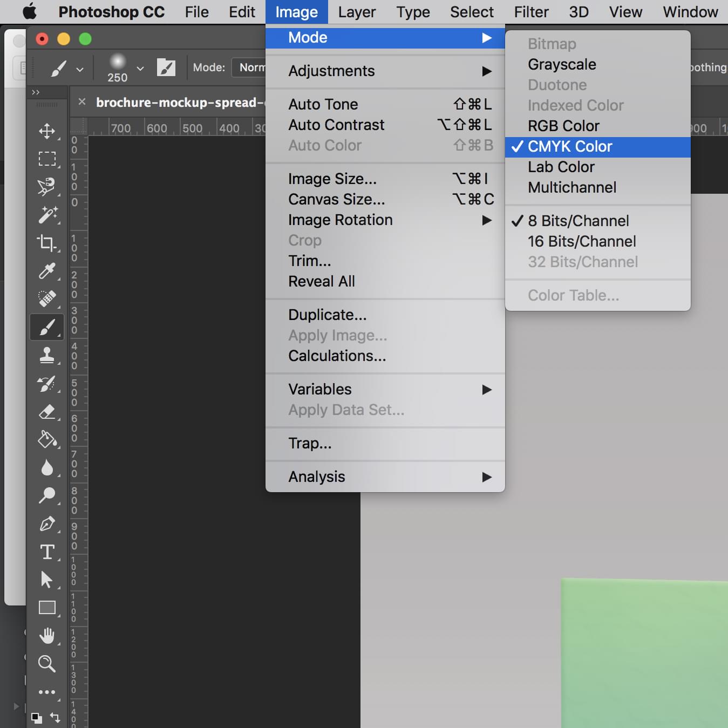Open the Apple menu
Image resolution: width=728 pixels, height=728 pixels.
pyautogui.click(x=29, y=12)
